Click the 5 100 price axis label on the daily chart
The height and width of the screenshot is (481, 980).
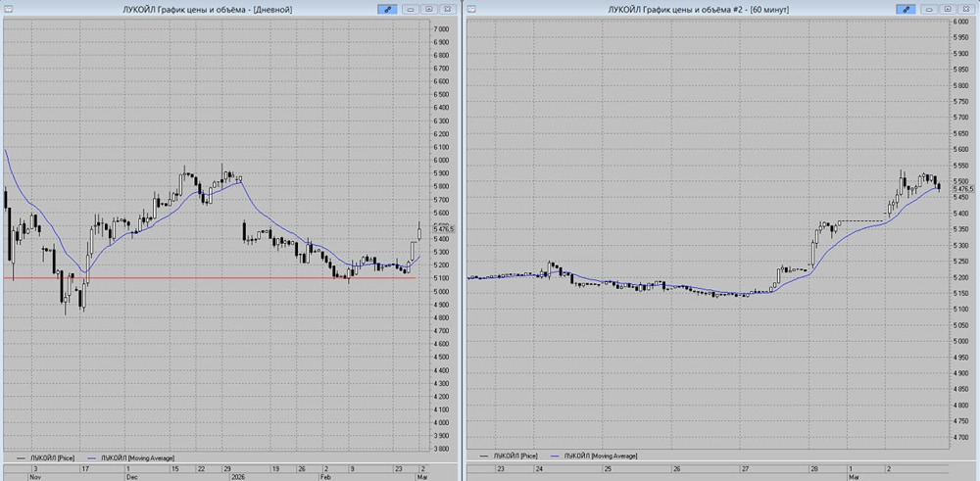tap(441, 278)
